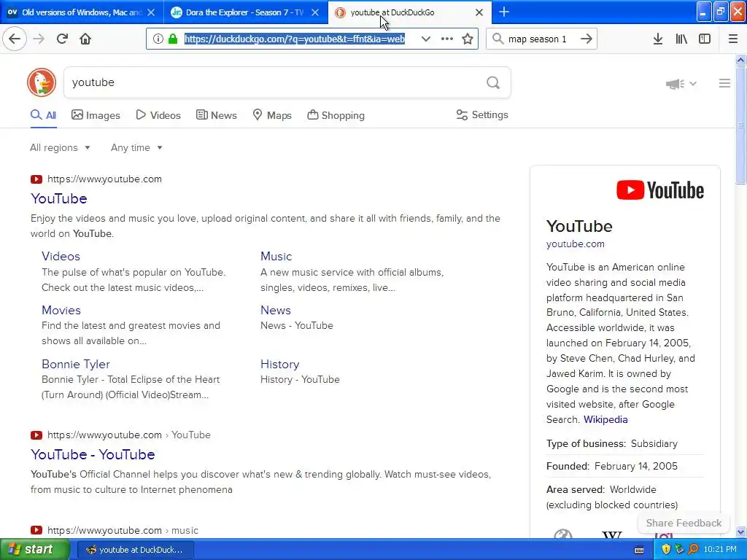Image resolution: width=747 pixels, height=560 pixels.
Task: Expand the address bar history dropdown
Action: click(426, 39)
